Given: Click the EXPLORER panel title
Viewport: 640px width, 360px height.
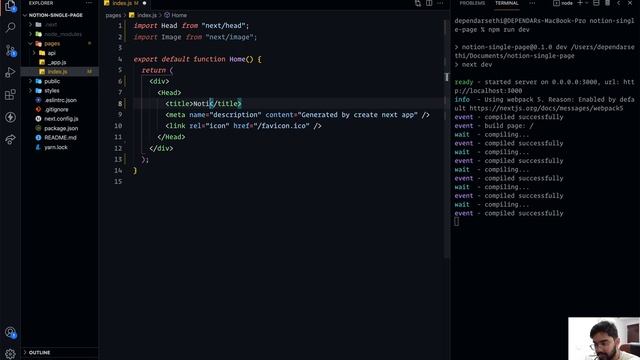Looking at the screenshot, I should point(41,3).
